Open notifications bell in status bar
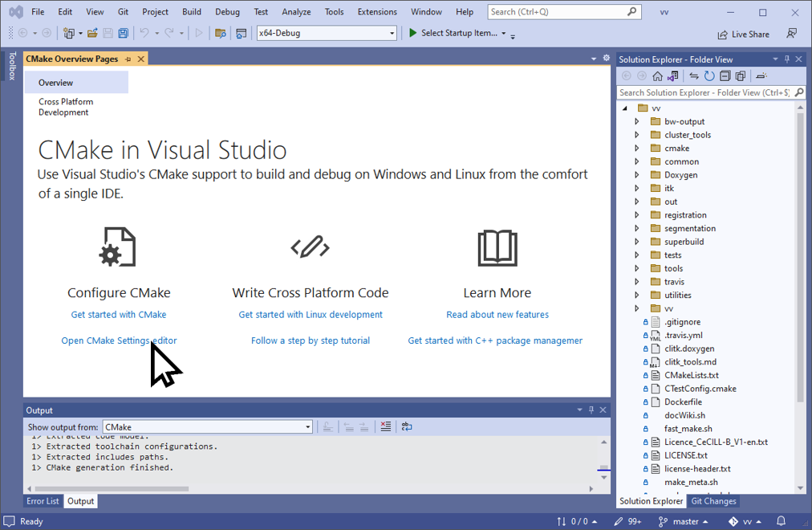This screenshot has width=812, height=530. [x=781, y=520]
